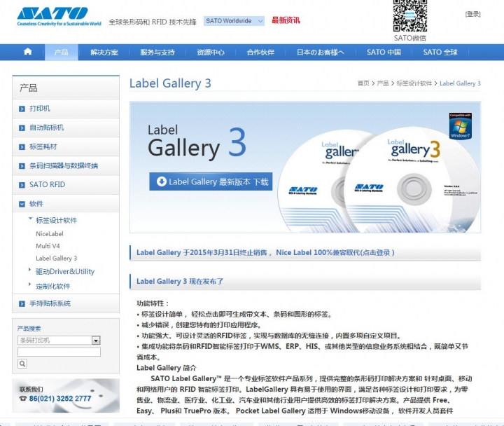Click the arrow icon beside SATO RFID
The image size is (504, 426).
coord(22,185)
